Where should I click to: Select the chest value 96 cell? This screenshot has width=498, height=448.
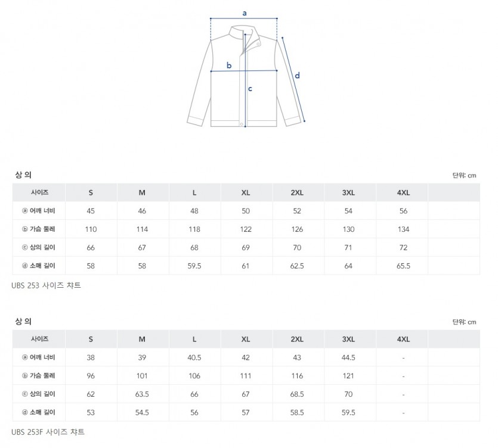(x=91, y=376)
